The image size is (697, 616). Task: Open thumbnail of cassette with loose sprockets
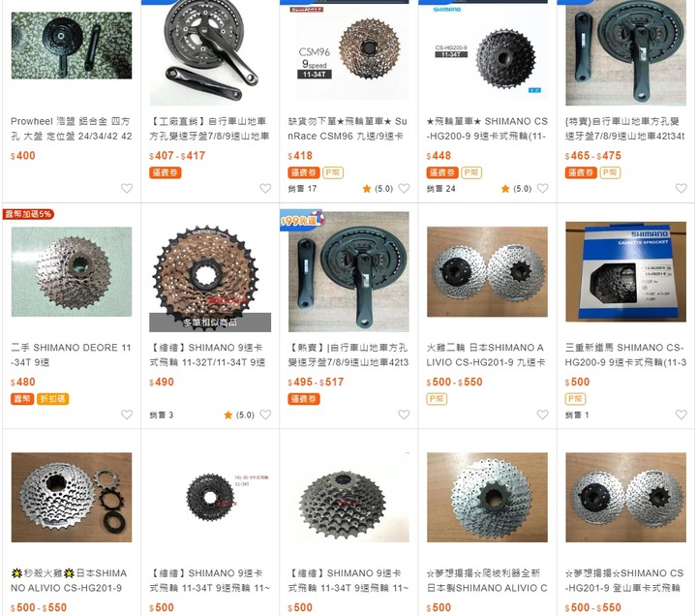(72, 497)
